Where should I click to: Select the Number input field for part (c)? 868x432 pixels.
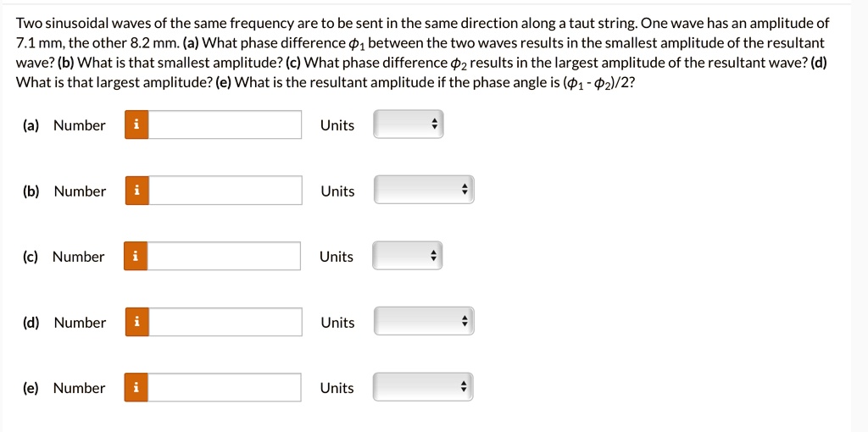click(x=224, y=257)
